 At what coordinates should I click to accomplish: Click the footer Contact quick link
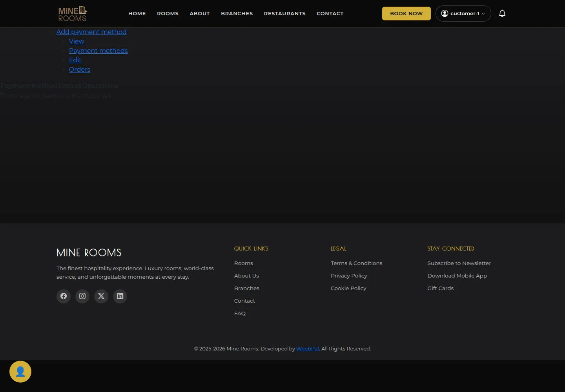(x=244, y=301)
